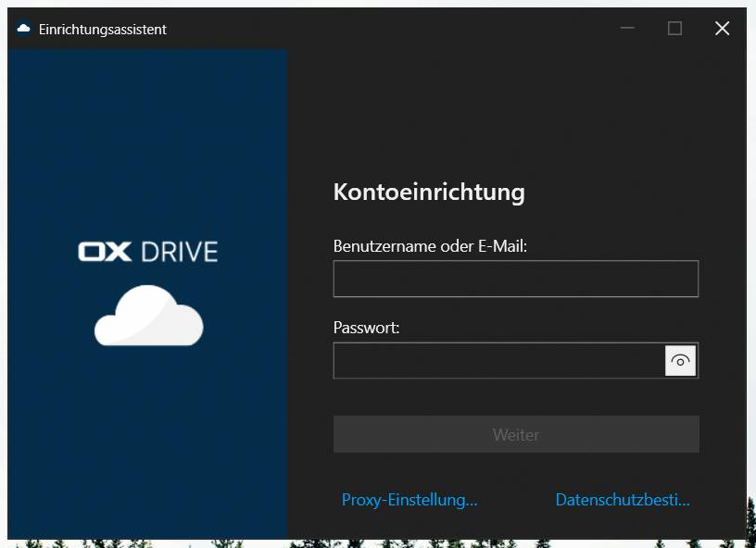Click the "Passwort:" label text
The image size is (756, 548).
point(366,328)
